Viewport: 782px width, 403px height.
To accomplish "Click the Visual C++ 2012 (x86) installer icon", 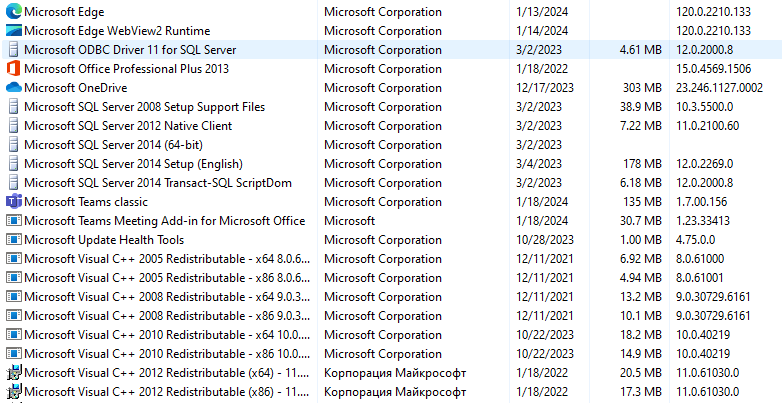I will (13, 392).
